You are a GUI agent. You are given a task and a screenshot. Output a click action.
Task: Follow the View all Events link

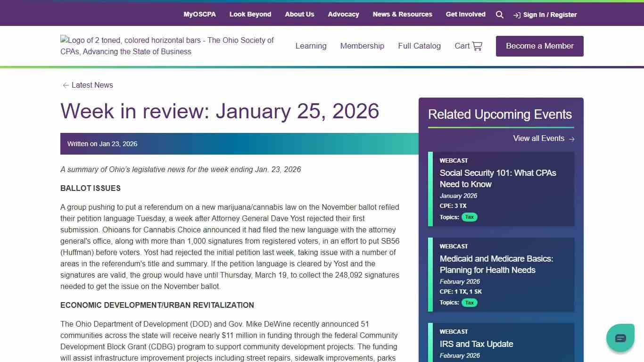(538, 138)
